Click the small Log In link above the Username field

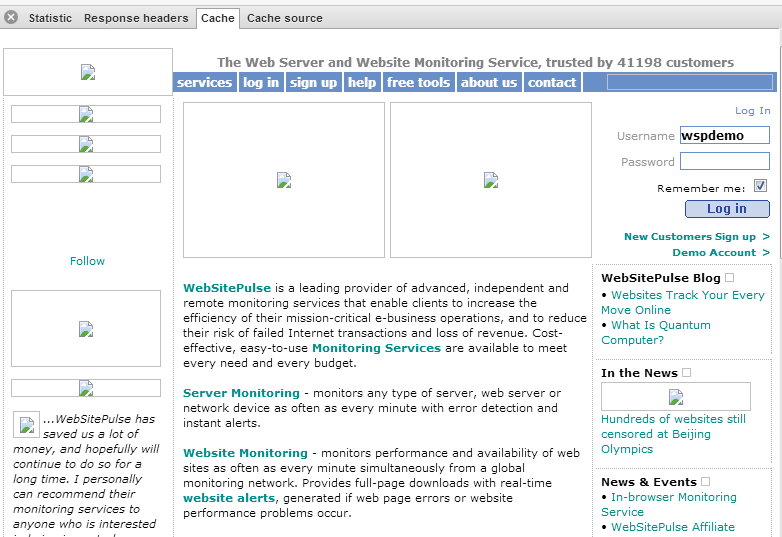pyautogui.click(x=753, y=111)
